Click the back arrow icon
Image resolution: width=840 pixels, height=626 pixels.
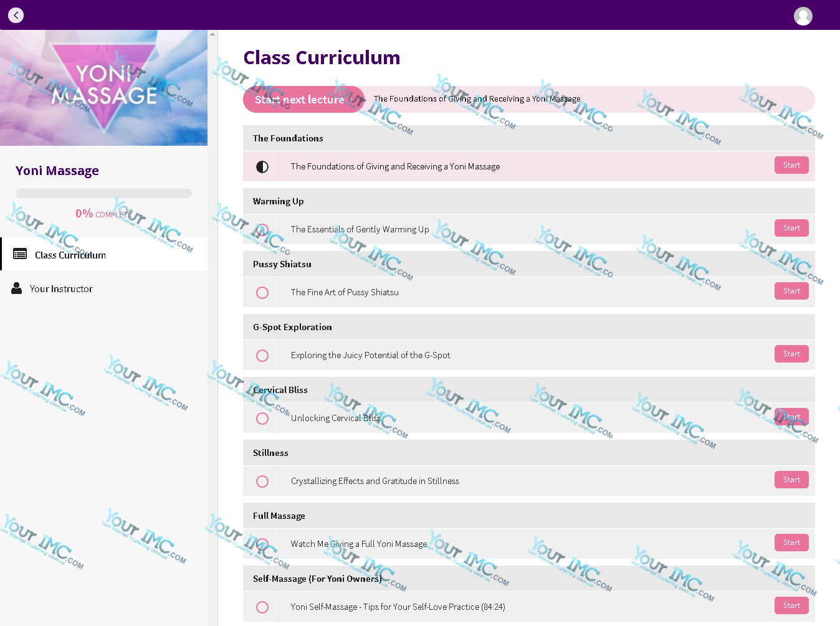coord(16,15)
